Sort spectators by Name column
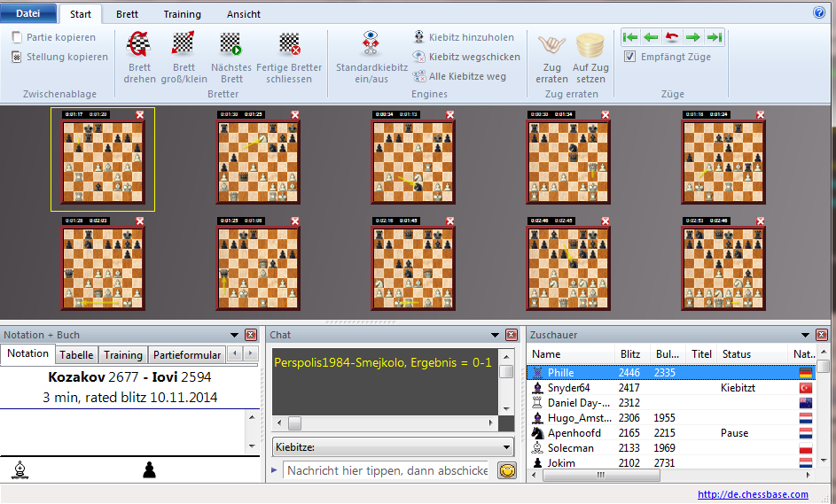 click(571, 353)
